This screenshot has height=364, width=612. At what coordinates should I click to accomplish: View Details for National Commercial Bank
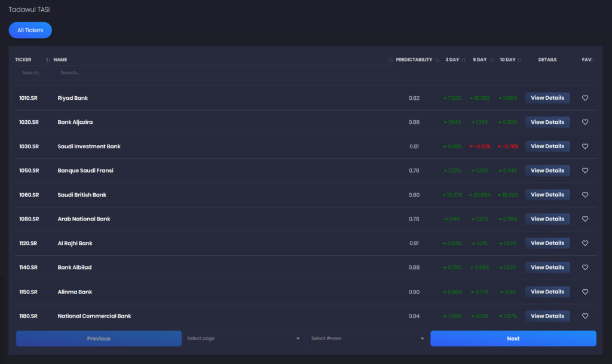[x=547, y=316]
